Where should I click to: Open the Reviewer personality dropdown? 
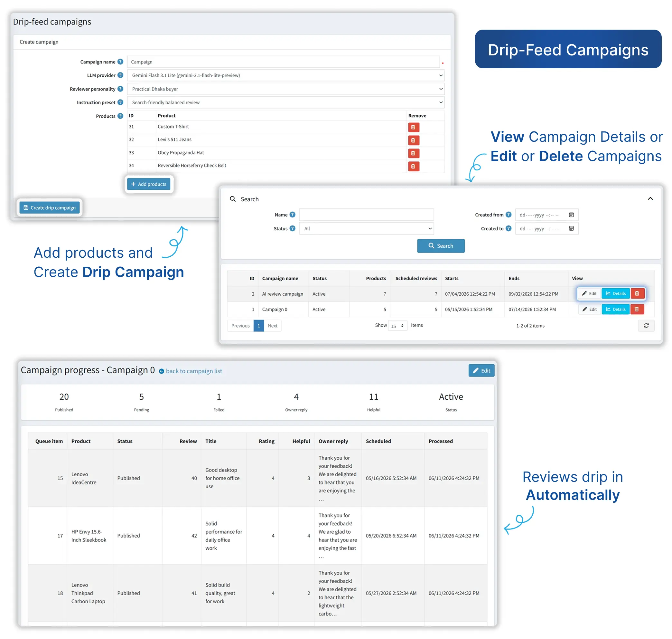click(285, 89)
